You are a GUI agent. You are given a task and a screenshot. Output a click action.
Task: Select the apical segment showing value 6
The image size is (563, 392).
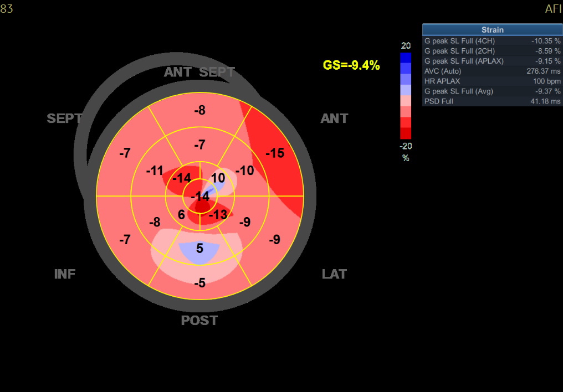tap(181, 215)
